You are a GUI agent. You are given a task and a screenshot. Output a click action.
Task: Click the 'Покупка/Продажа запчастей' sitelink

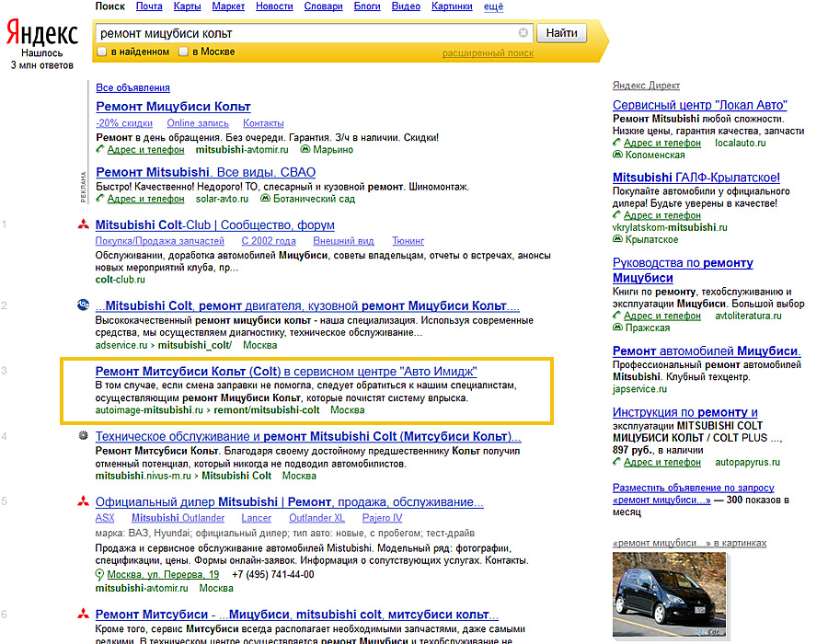coord(159,241)
